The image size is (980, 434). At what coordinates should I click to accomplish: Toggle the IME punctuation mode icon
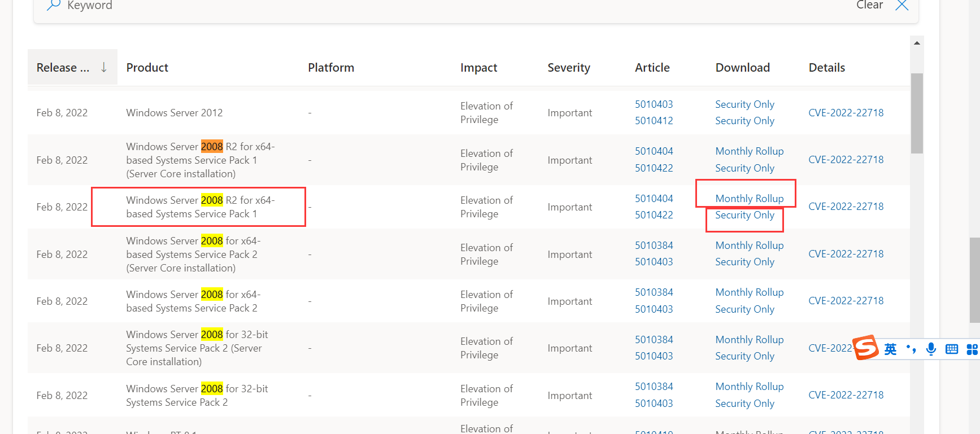click(x=911, y=349)
